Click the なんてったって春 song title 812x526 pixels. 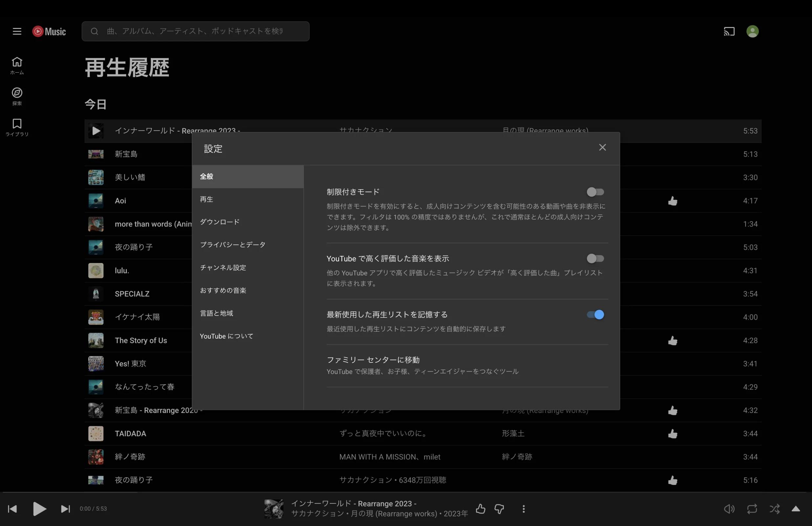click(x=145, y=387)
